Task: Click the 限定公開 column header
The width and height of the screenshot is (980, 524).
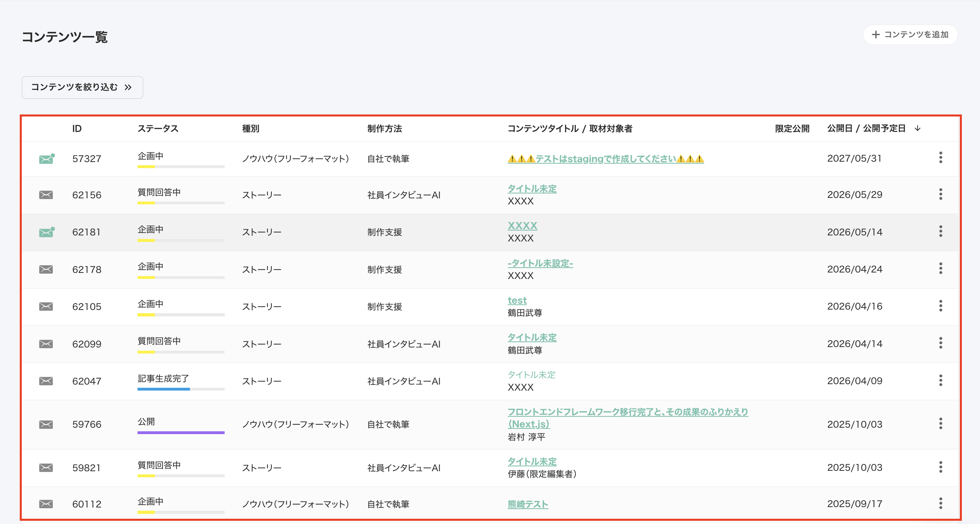Action: (x=792, y=129)
